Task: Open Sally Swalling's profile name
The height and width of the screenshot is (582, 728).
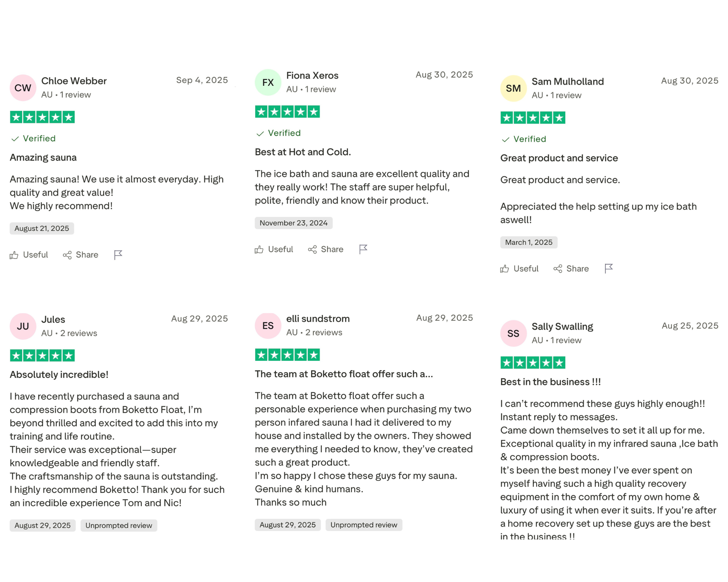Action: tap(562, 326)
